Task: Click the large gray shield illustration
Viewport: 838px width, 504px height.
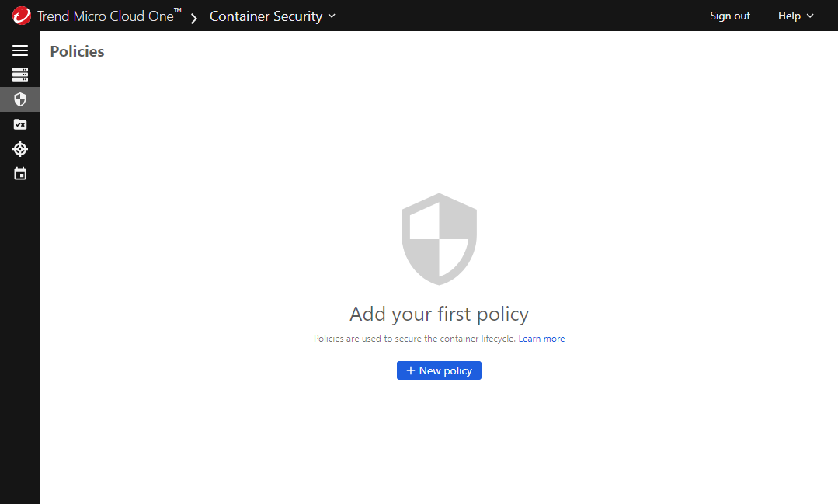Action: (x=439, y=238)
